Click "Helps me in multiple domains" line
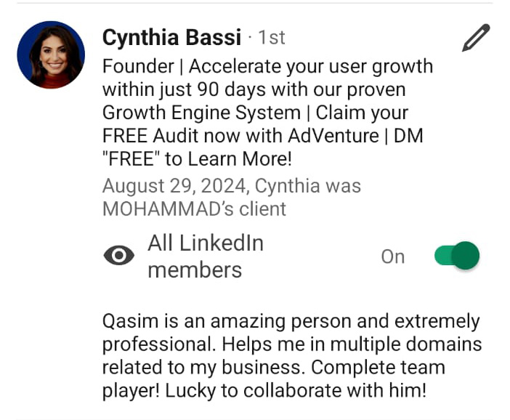Viewport: 510px width, 420px height. coord(352,344)
